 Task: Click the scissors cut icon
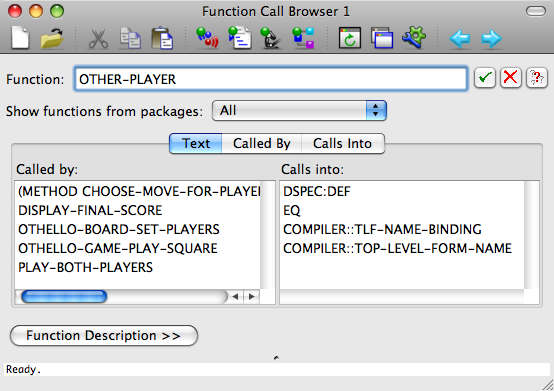(98, 38)
